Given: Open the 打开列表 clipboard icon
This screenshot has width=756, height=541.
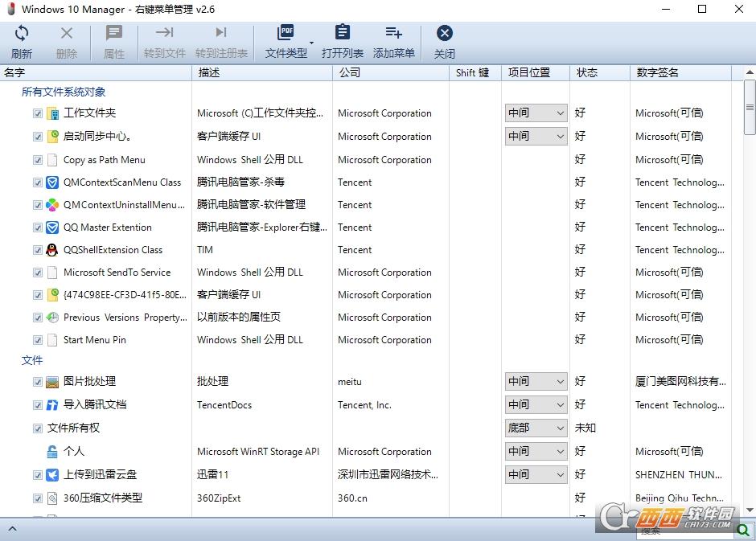Looking at the screenshot, I should 343,32.
